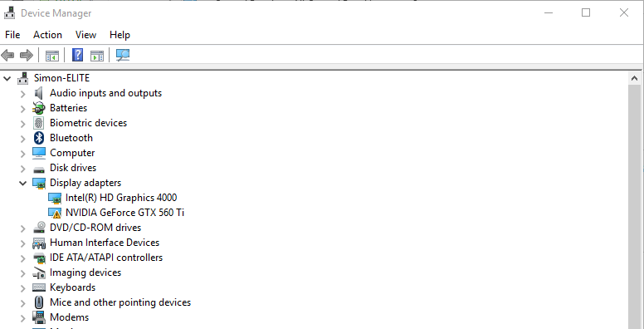Open the blue Help toolbar icon
Image resolution: width=644 pixels, height=329 pixels.
click(78, 55)
